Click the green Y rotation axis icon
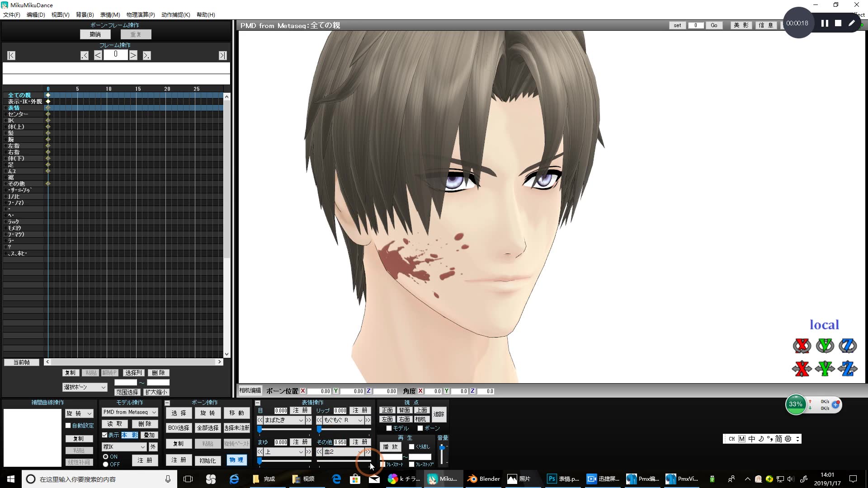This screenshot has width=868, height=488. click(825, 346)
